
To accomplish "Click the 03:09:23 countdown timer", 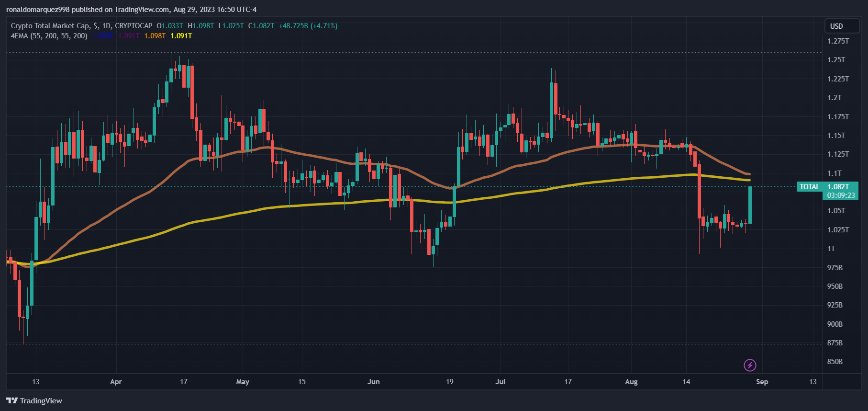I will pos(841,195).
